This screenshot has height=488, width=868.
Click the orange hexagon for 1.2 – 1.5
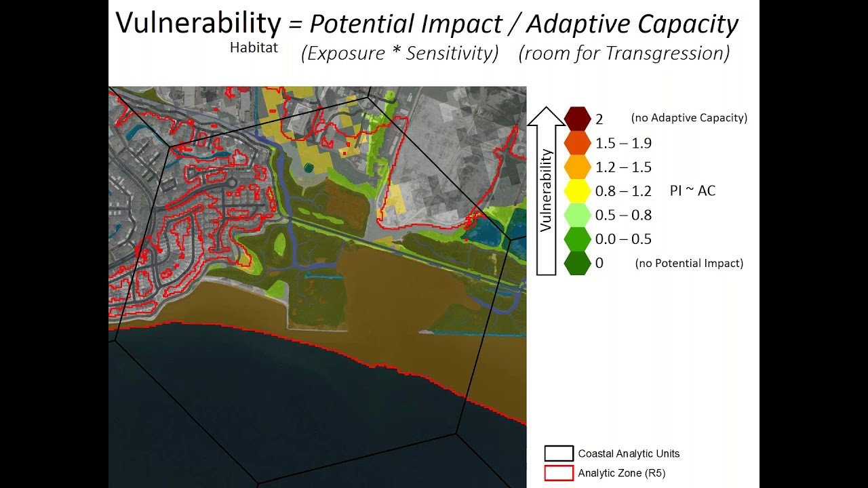[x=578, y=167]
